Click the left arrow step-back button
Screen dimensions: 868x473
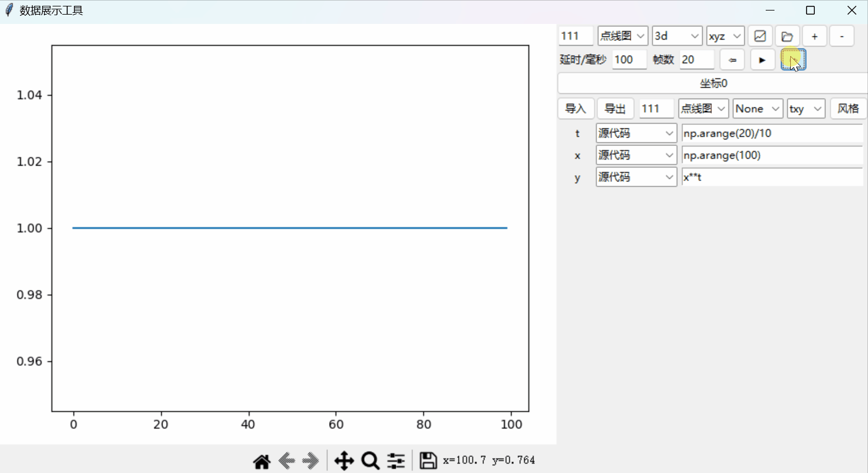coord(732,60)
